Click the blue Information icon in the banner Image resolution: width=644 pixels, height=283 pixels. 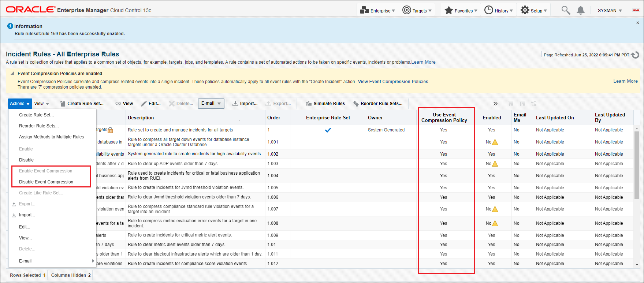point(10,26)
